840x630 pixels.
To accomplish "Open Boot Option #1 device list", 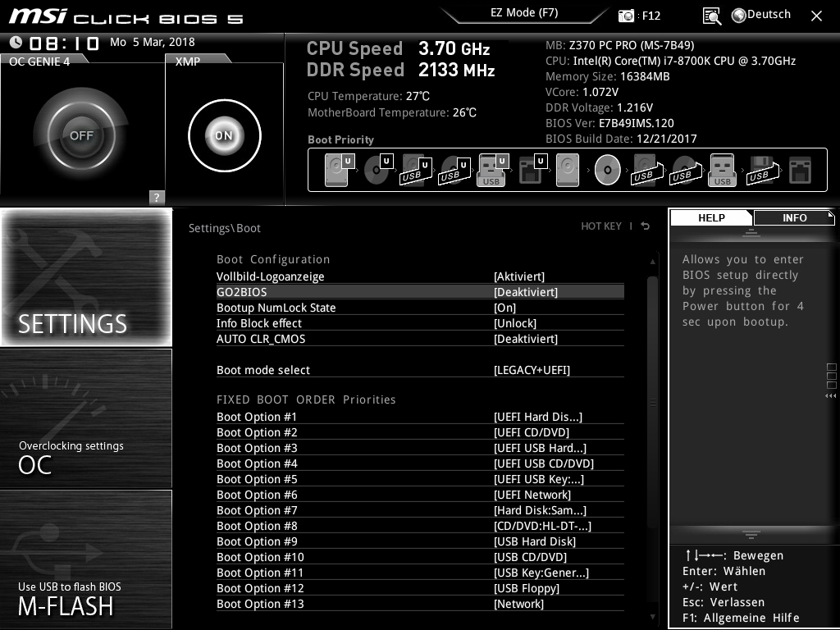I will 420,417.
